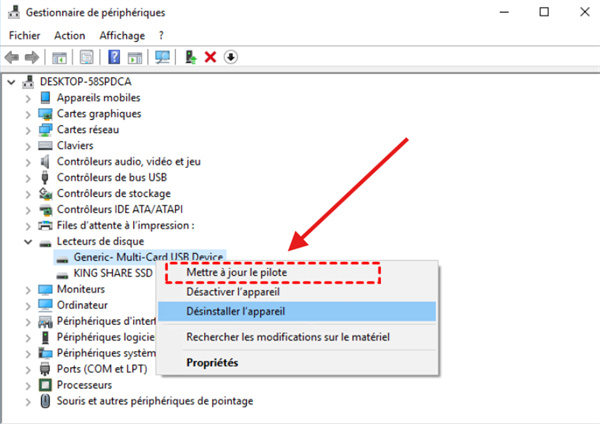
Task: Click the Device Manager title bar icon
Action: coord(14,12)
